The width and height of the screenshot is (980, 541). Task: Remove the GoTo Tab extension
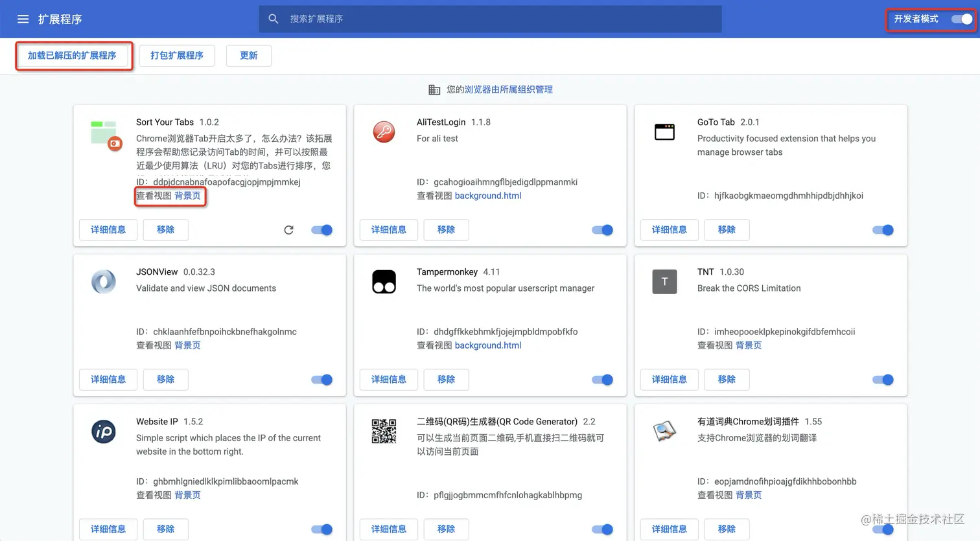727,230
